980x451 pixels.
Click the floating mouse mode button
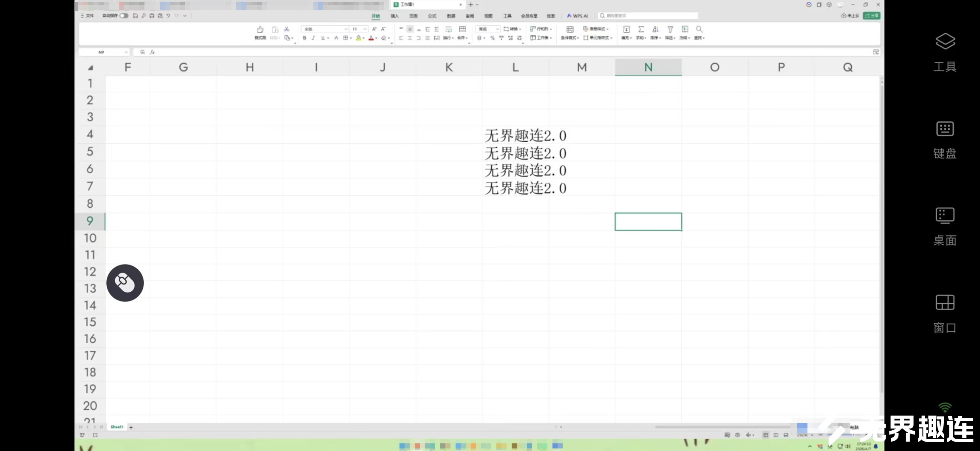pos(125,283)
